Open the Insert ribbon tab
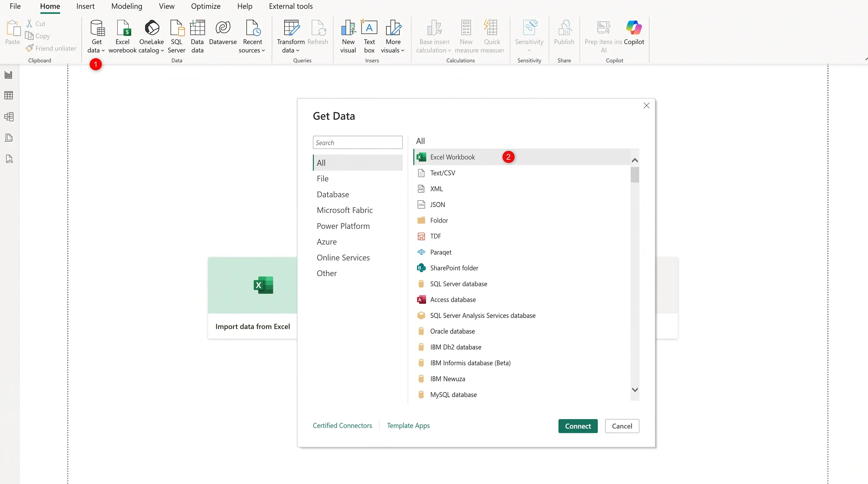The height and width of the screenshot is (484, 868). [x=85, y=6]
